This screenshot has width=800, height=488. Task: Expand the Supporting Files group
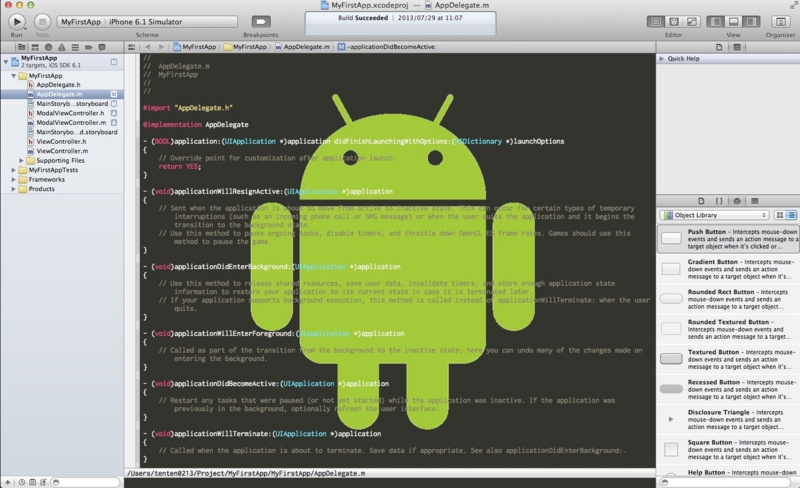click(21, 160)
